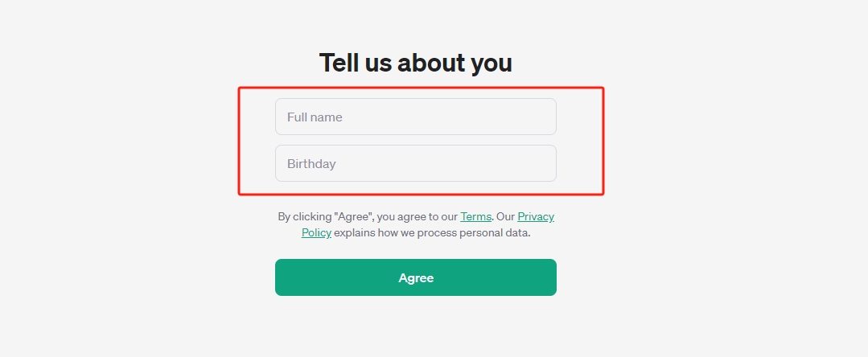Activate the date of birth field
This screenshot has height=357, width=868.
pyautogui.click(x=415, y=163)
